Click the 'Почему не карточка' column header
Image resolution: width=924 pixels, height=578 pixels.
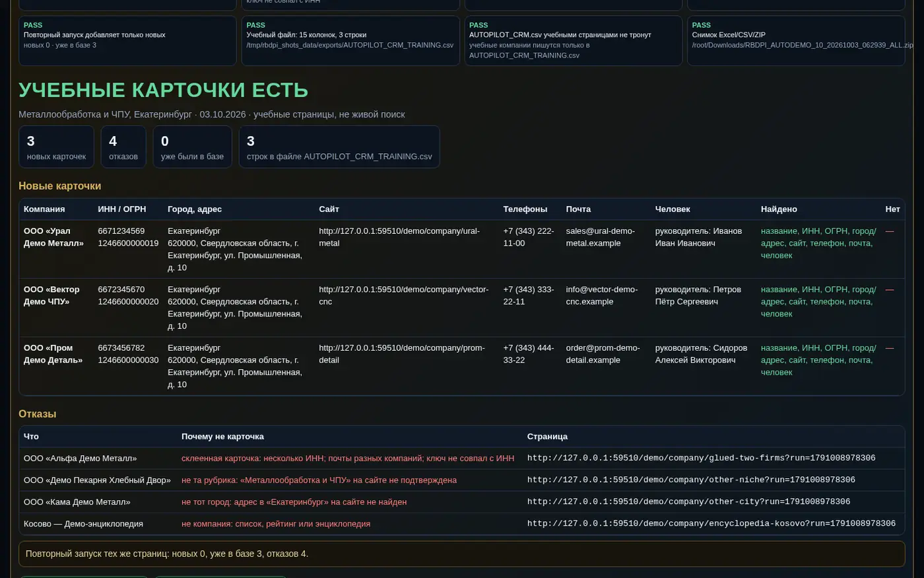[x=223, y=437]
